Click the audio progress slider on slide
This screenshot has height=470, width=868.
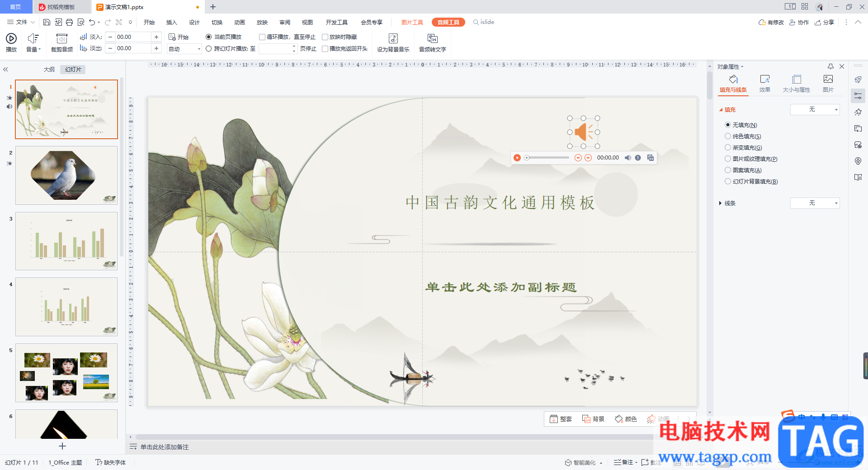coord(547,158)
